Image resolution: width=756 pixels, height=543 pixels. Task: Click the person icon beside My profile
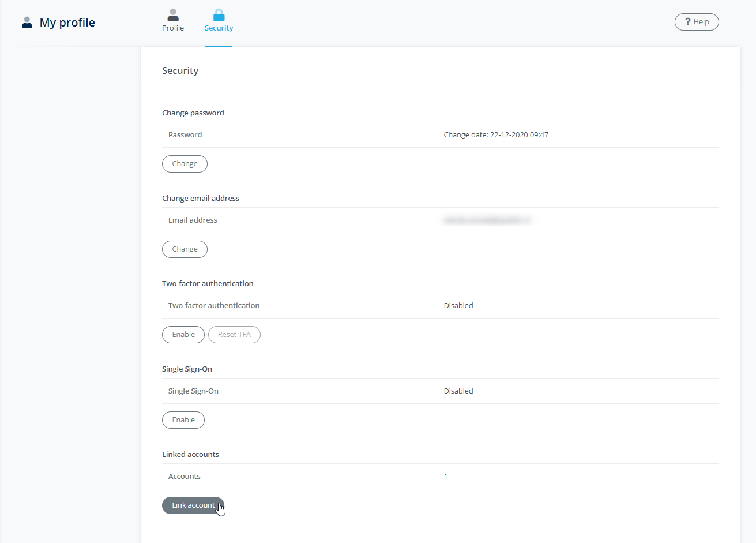pos(27,23)
